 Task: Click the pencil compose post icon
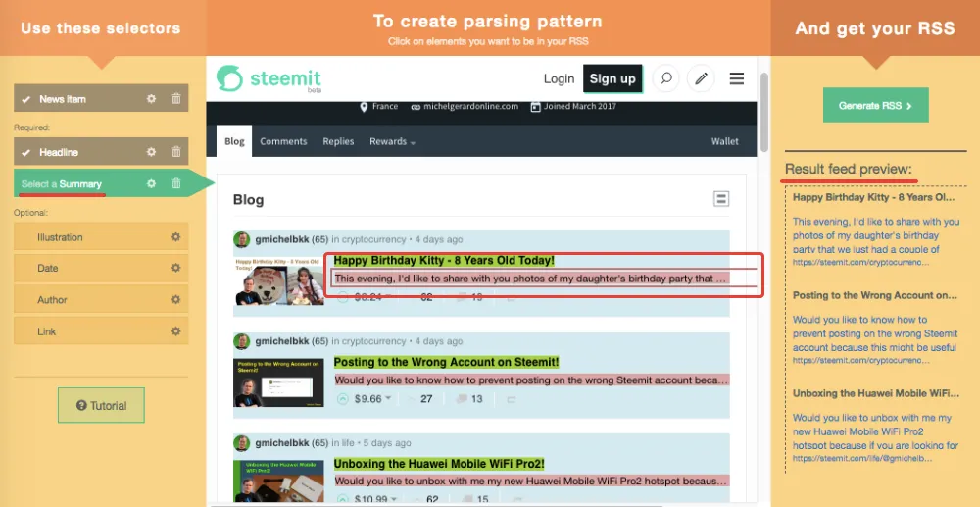(702, 78)
